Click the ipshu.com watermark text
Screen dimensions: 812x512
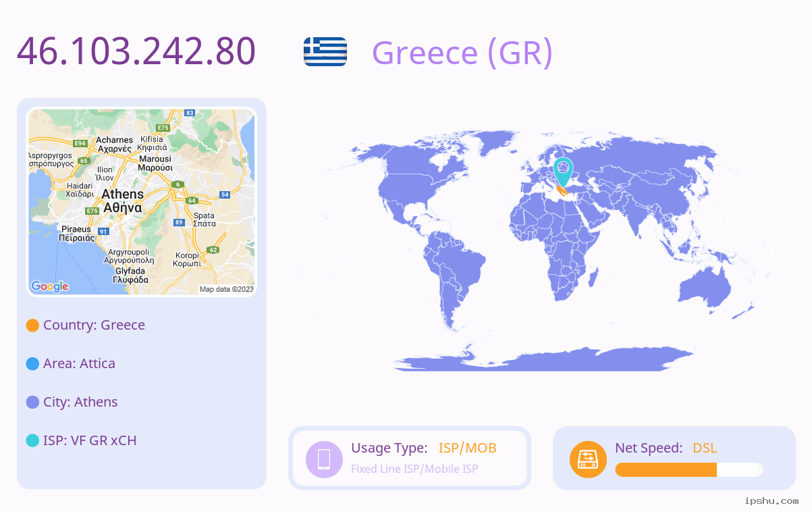point(772,501)
